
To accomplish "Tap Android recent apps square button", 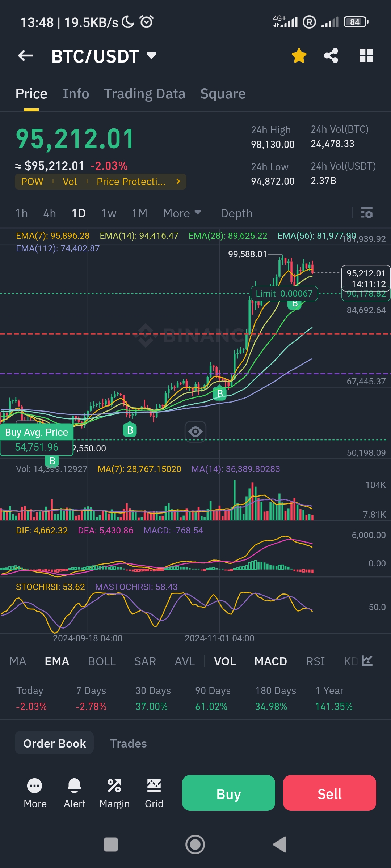I will pos(111,844).
